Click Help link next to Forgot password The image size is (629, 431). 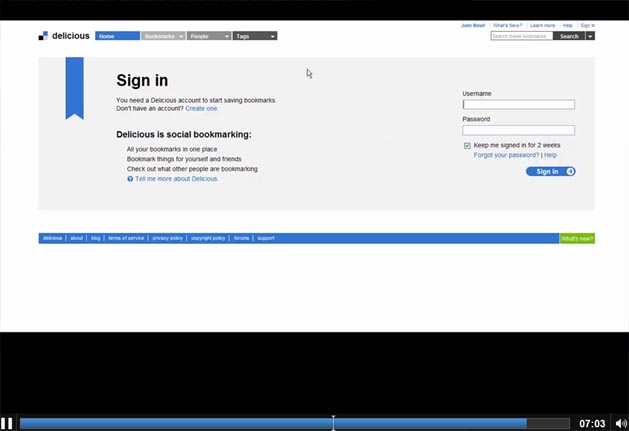(550, 155)
